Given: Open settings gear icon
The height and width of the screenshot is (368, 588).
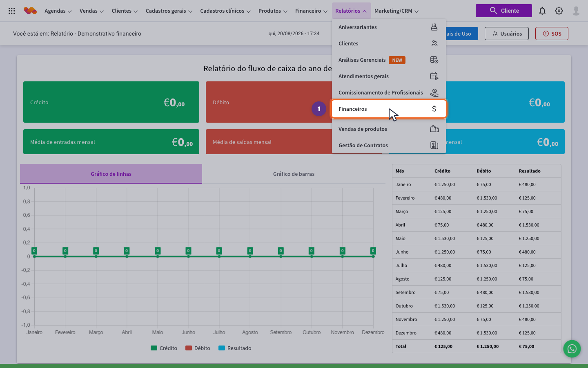Looking at the screenshot, I should tap(559, 11).
